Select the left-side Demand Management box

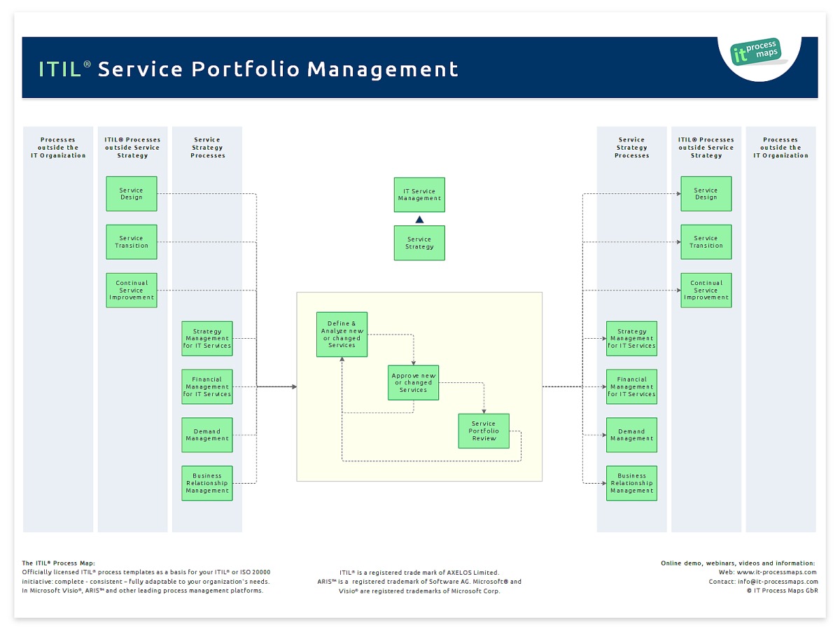(x=207, y=435)
